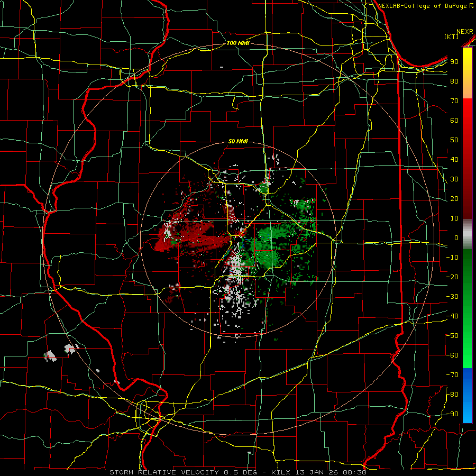Click the 80 value on velocity legend
Viewport: 476px width, 476px height.
pyautogui.click(x=454, y=81)
